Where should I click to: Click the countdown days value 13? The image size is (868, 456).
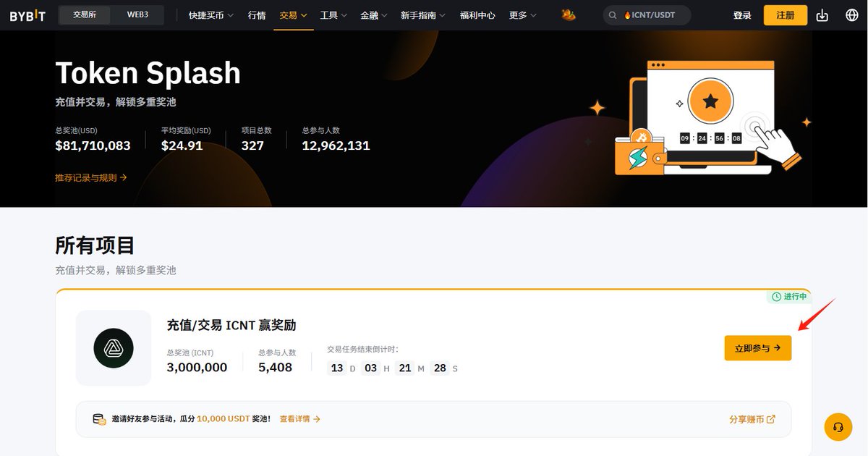pos(336,368)
